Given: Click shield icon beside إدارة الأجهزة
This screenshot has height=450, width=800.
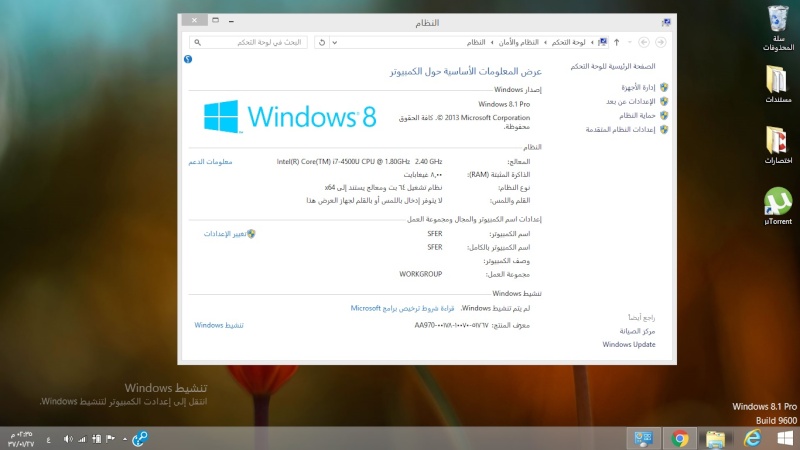Looking at the screenshot, I should pos(664,87).
